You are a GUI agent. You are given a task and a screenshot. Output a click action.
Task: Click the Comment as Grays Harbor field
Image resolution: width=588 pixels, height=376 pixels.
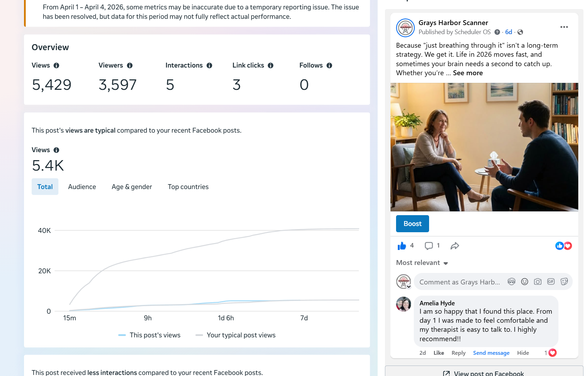[x=459, y=282]
